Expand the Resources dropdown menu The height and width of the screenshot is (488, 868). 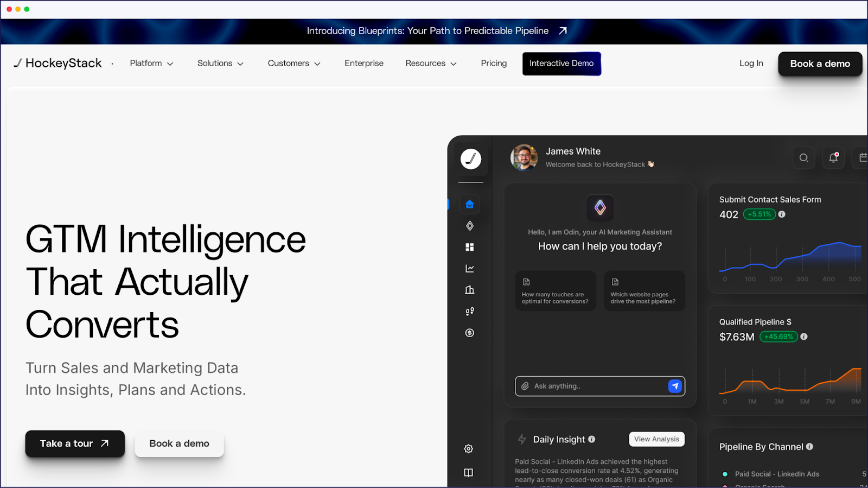tap(431, 64)
